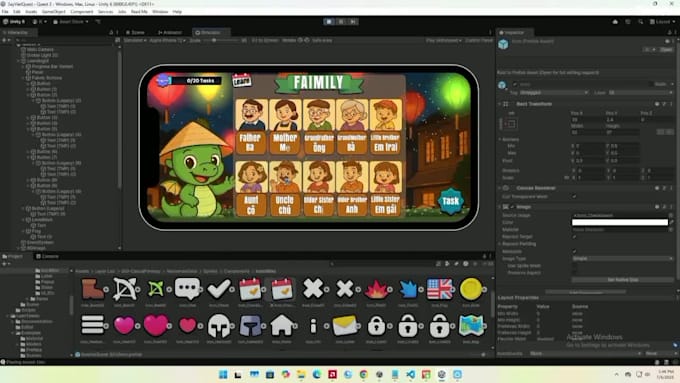Screen dimensions: 680x383
Task: Click the Pos X input field
Action: pos(587,119)
